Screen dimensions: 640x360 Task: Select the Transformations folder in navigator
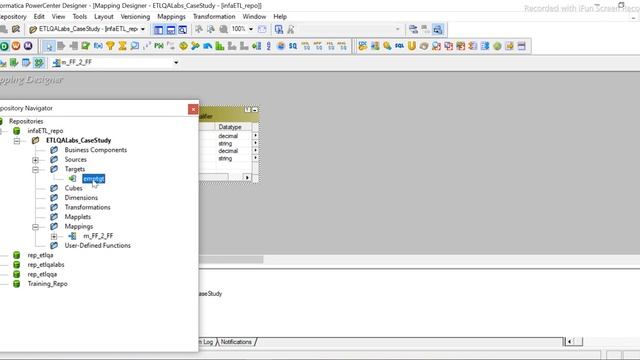coord(87,207)
